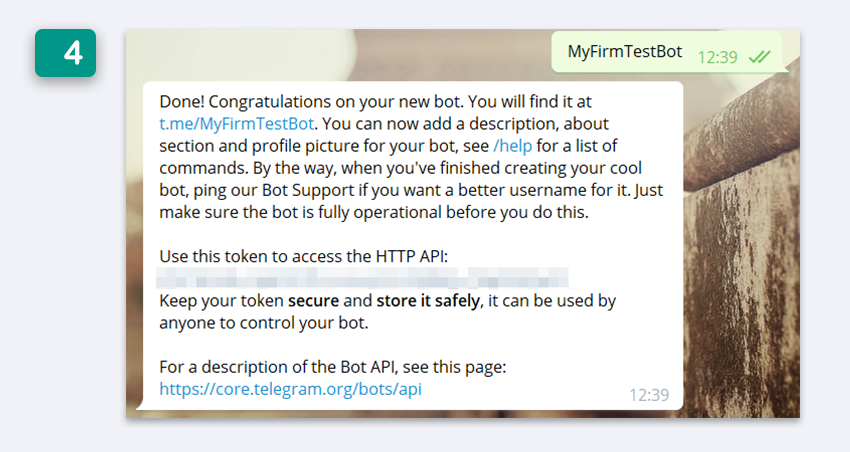The image size is (850, 452).
Task: Open the t.me/MyFirmTestBot link
Action: pyautogui.click(x=236, y=124)
